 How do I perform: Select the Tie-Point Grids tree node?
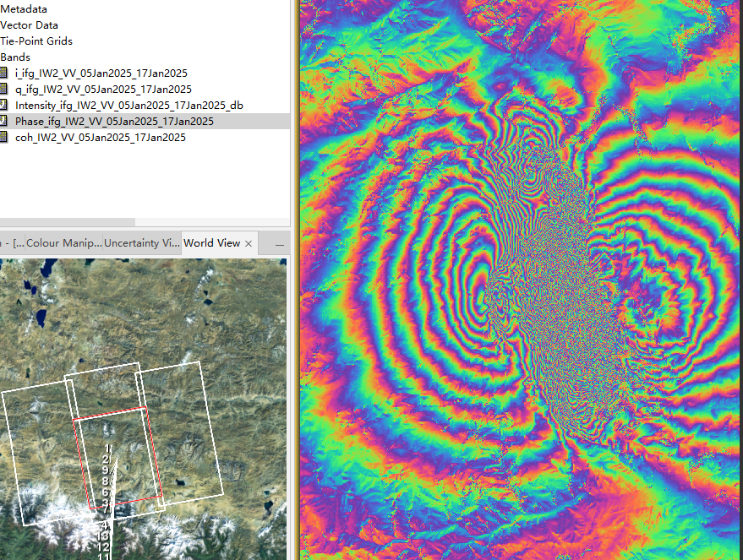36,41
